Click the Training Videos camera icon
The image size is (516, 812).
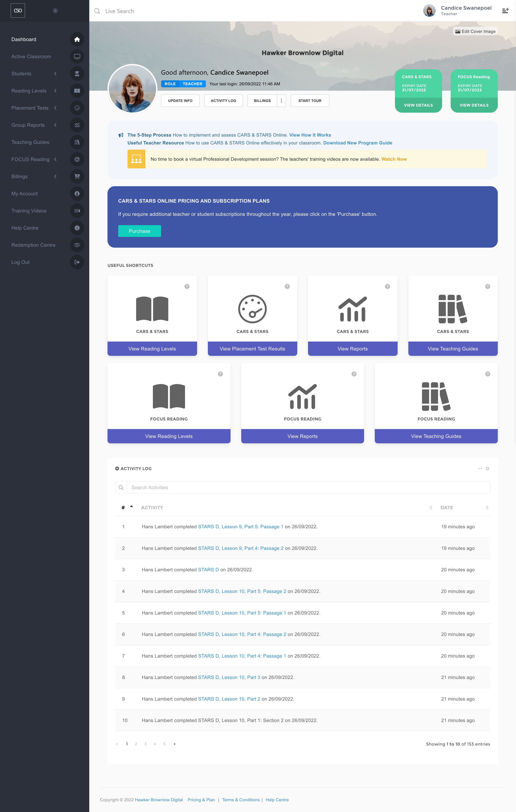point(77,211)
